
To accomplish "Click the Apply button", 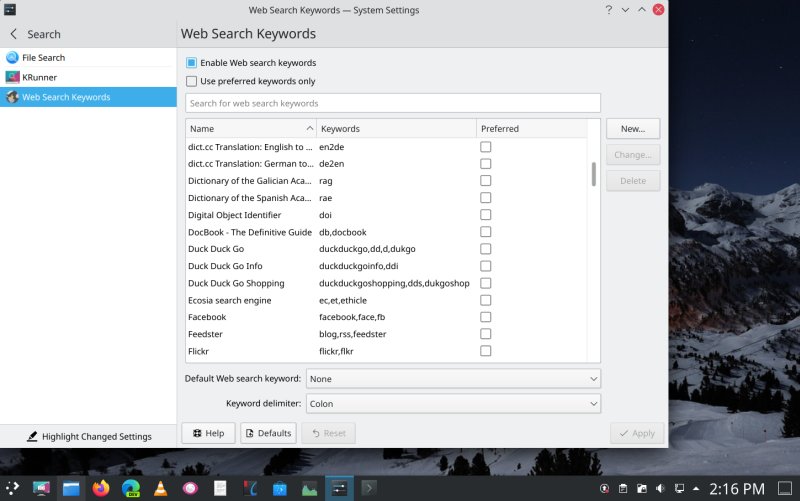I will pos(637,433).
